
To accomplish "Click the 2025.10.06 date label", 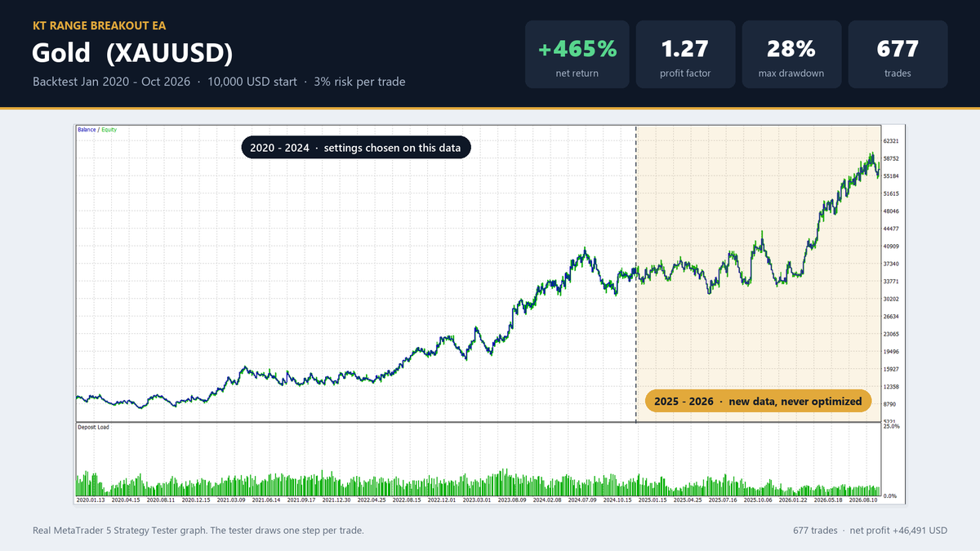I will click(759, 500).
